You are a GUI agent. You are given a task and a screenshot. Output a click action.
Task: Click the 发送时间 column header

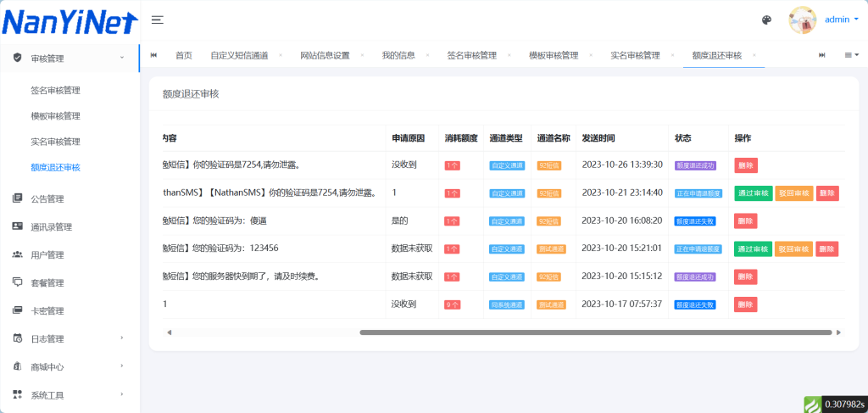pos(598,138)
